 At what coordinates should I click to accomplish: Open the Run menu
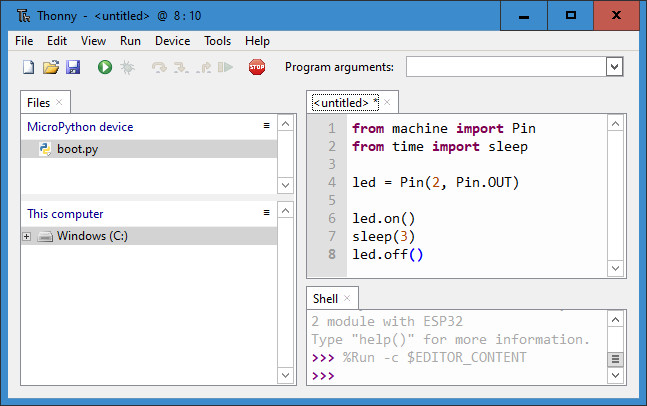click(130, 41)
